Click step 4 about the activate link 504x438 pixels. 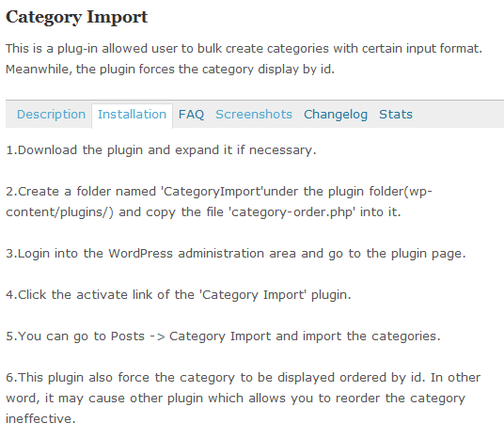tap(179, 295)
